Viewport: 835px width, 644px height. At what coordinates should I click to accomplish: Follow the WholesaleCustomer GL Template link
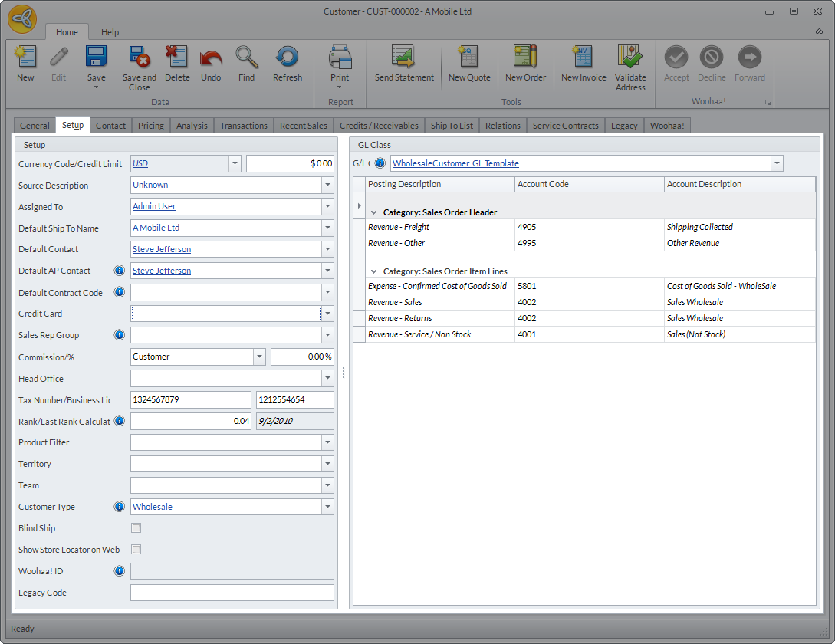(455, 163)
